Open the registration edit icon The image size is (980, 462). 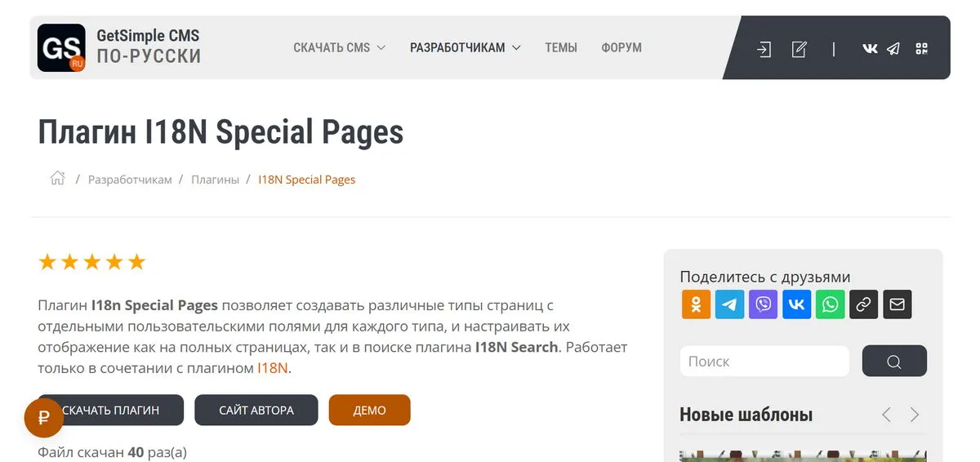800,49
